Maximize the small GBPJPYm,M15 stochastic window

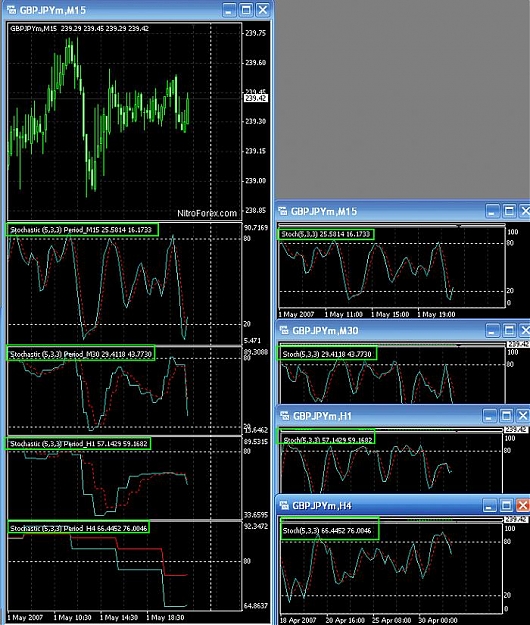tap(509, 211)
